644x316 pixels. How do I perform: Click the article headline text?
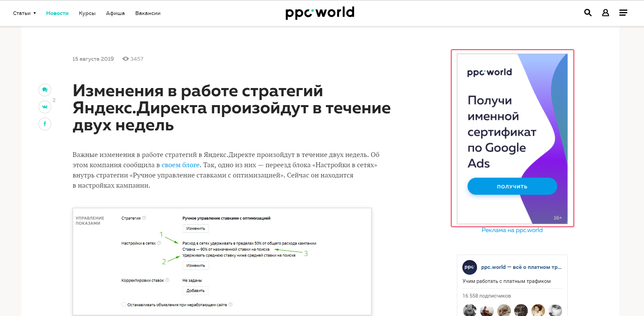click(232, 108)
